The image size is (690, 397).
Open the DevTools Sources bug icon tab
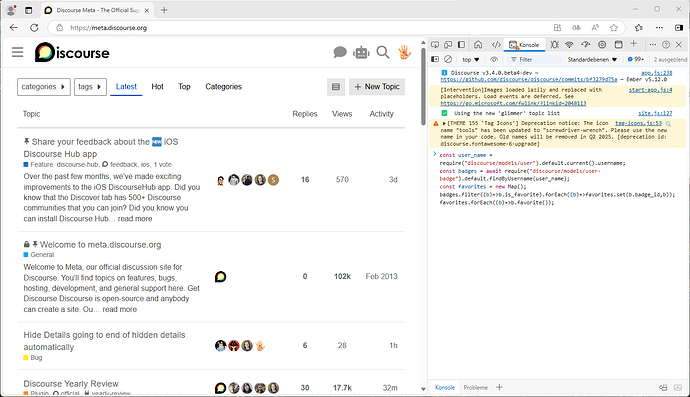[x=554, y=44]
